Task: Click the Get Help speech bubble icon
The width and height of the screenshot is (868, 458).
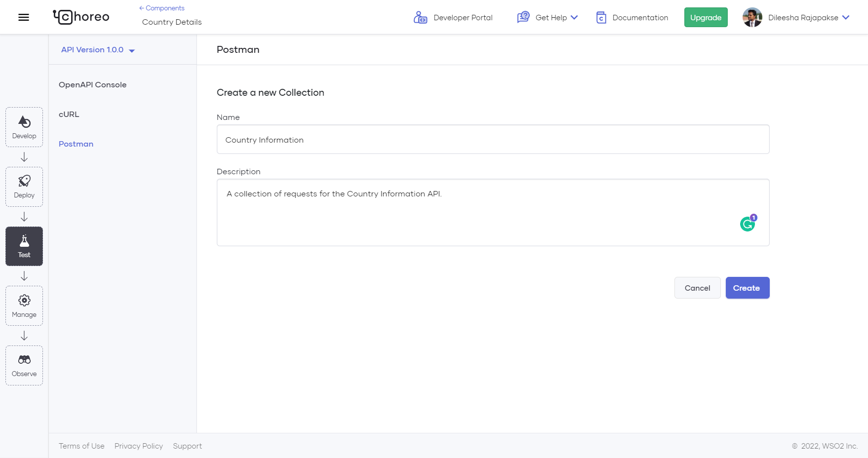Action: pyautogui.click(x=523, y=18)
